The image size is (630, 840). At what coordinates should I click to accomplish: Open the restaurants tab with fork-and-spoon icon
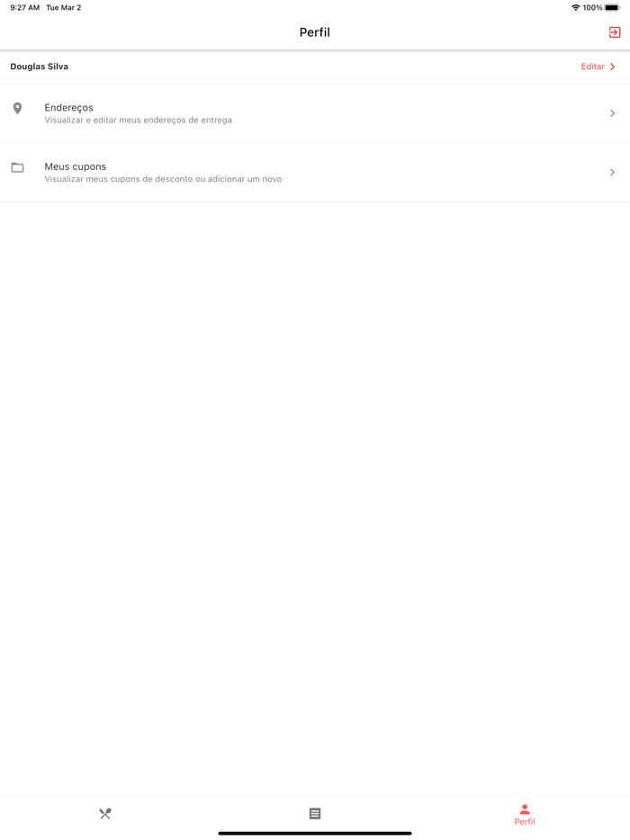(x=105, y=814)
